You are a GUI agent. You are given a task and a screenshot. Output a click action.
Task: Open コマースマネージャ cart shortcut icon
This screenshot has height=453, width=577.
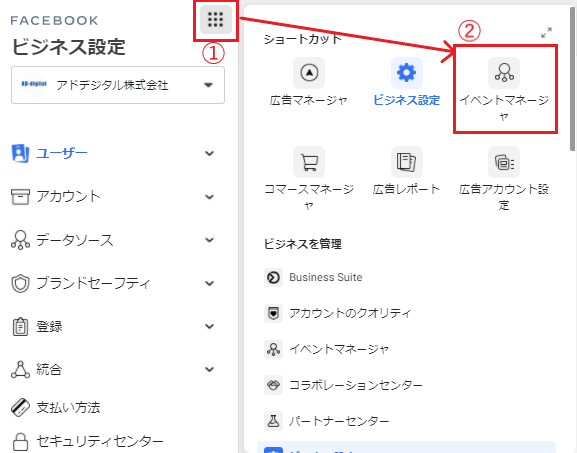(309, 162)
